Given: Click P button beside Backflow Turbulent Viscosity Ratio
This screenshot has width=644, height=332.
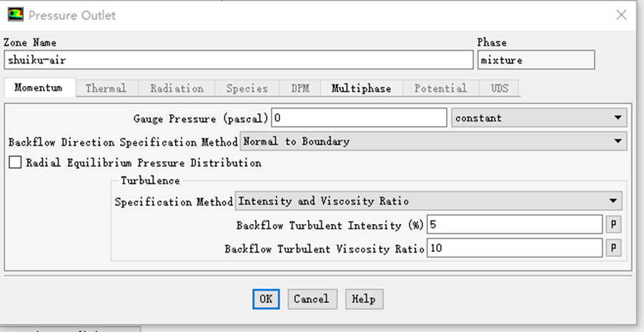Looking at the screenshot, I should click(613, 248).
